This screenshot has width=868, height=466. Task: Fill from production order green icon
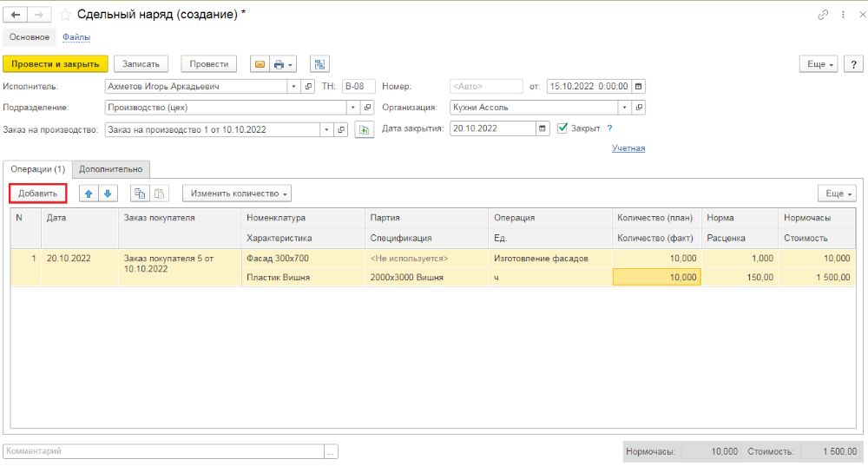(x=365, y=129)
